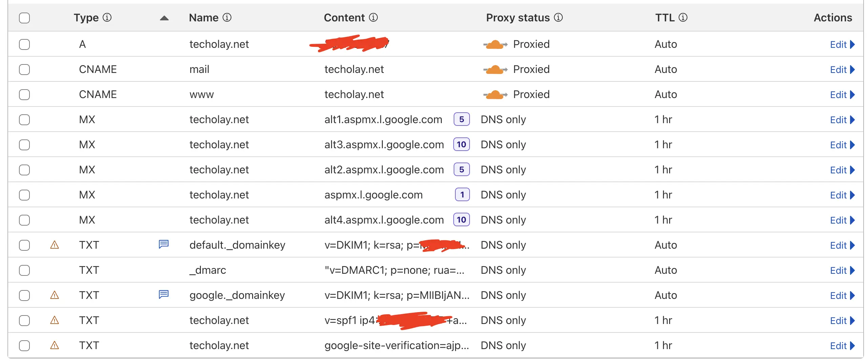Click the Proxy status column header

(518, 18)
